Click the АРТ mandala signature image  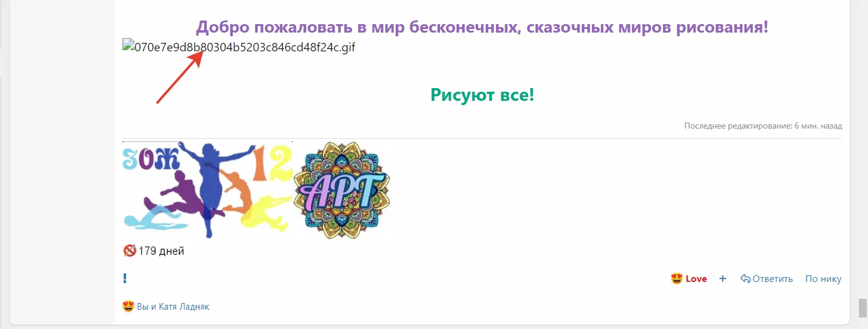click(342, 190)
